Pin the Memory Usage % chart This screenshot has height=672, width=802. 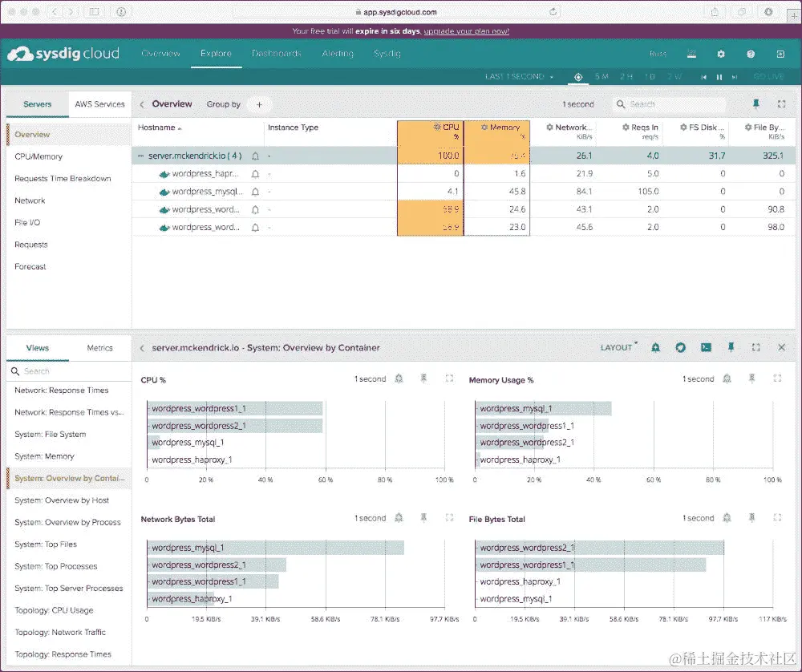point(752,379)
